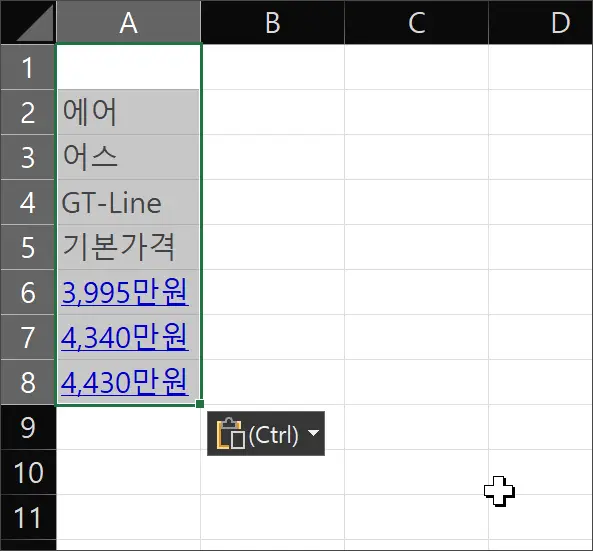The image size is (593, 551).
Task: Select cell C5
Action: [x=416, y=247]
